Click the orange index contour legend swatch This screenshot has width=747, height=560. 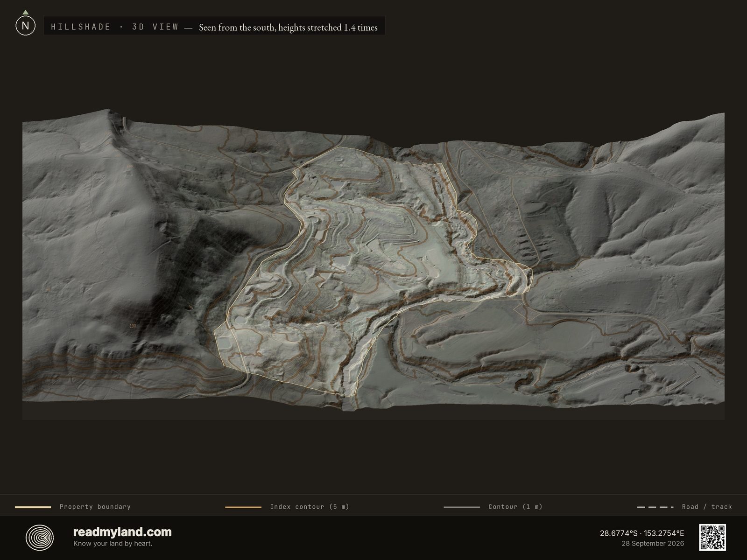tap(243, 507)
